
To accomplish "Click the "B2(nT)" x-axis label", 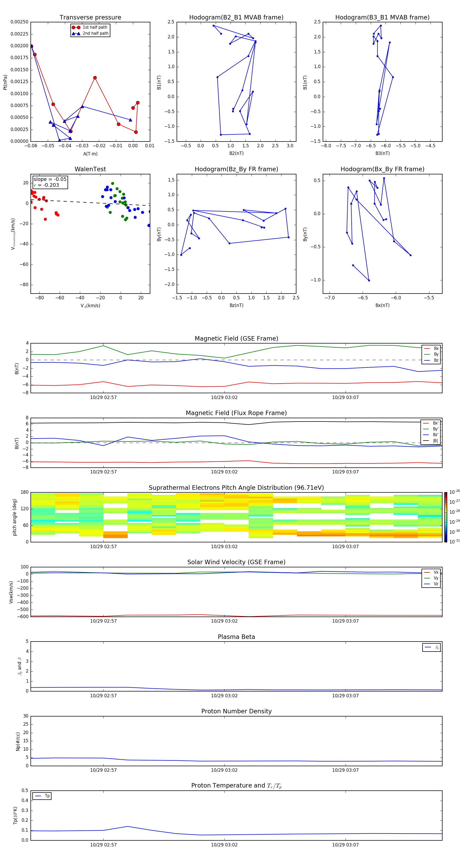I will pos(236,154).
